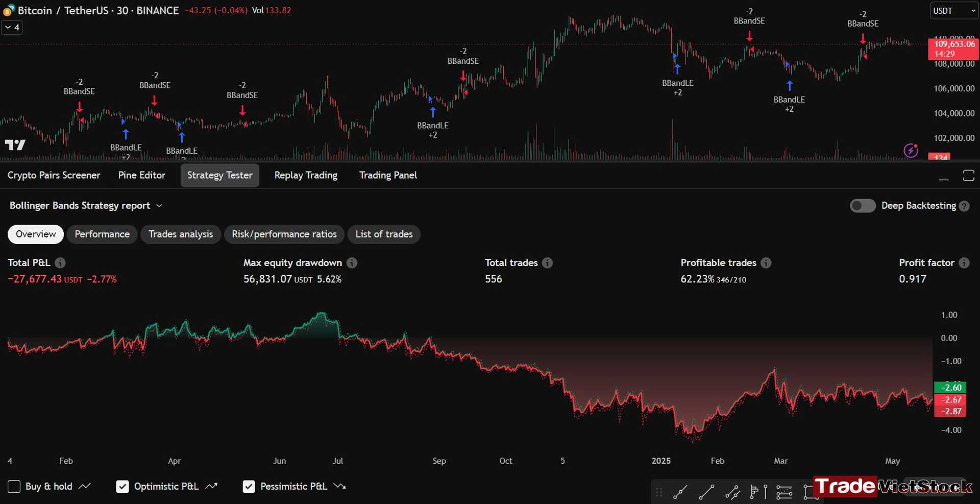Switch to Pine Editor tab

(x=141, y=175)
